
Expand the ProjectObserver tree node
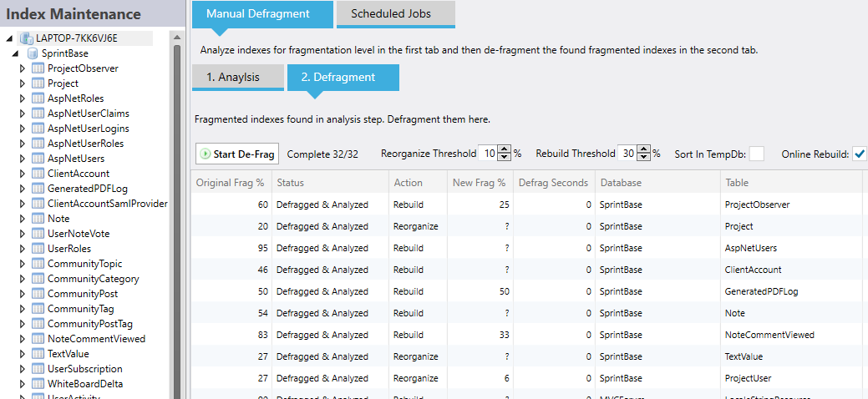click(x=23, y=68)
